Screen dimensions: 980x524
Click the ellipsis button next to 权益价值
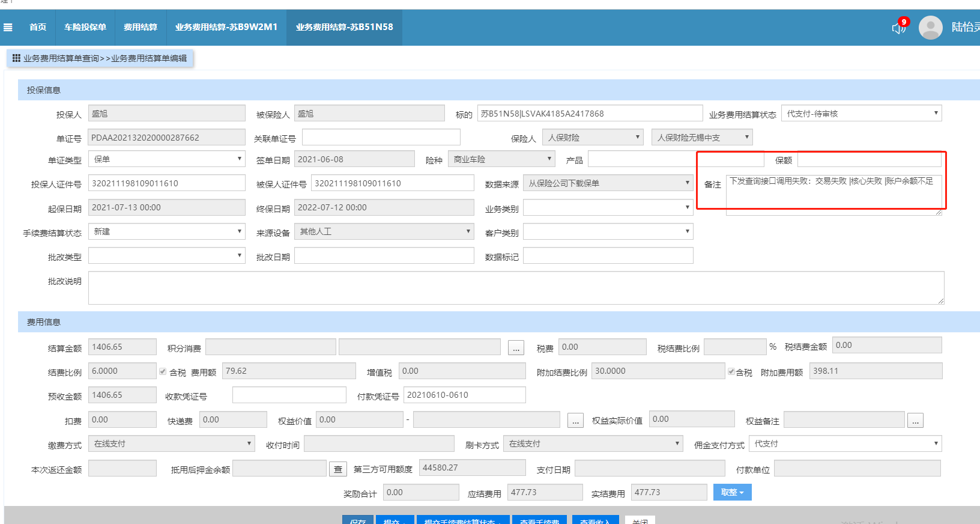click(x=575, y=421)
